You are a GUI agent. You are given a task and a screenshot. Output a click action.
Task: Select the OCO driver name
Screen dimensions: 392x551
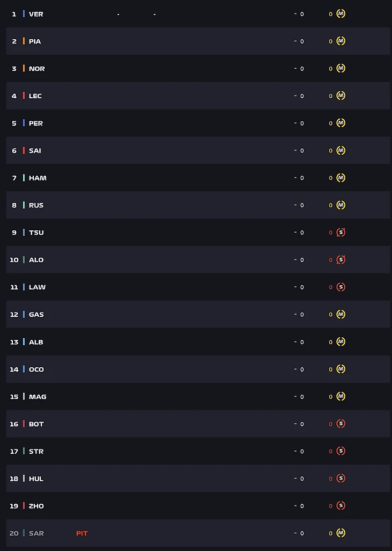click(37, 369)
